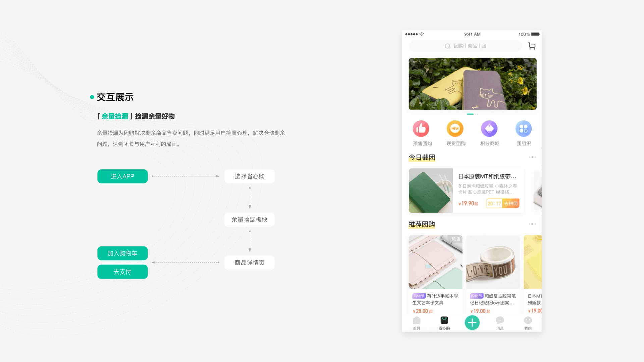Image resolution: width=644 pixels, height=362 pixels.
Task: Click 商品详情页 flow step
Action: coord(250,263)
